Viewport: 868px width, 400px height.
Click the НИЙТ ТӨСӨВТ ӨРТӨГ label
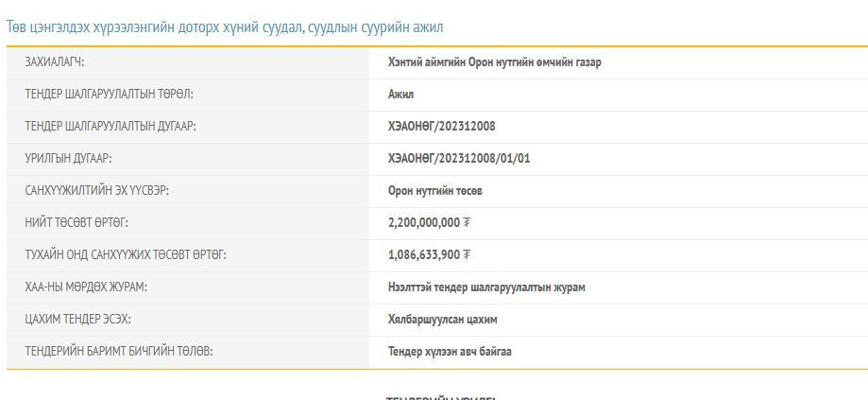point(77,223)
